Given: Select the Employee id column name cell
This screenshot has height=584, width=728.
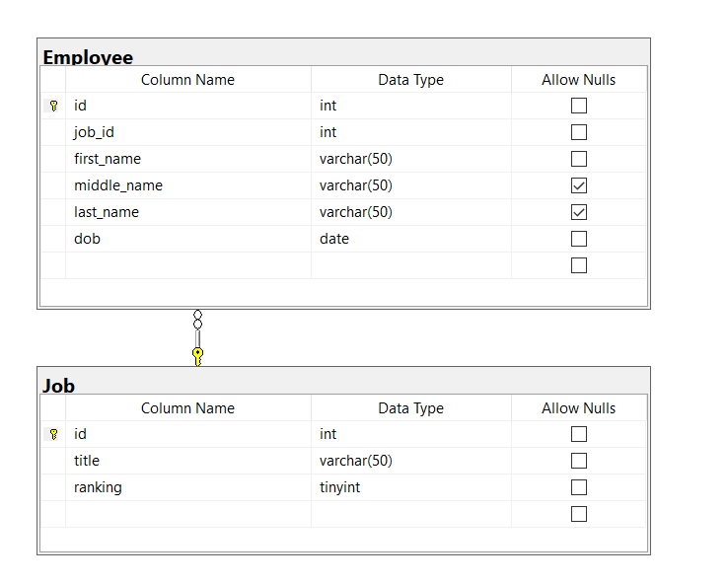Looking at the screenshot, I should (188, 106).
